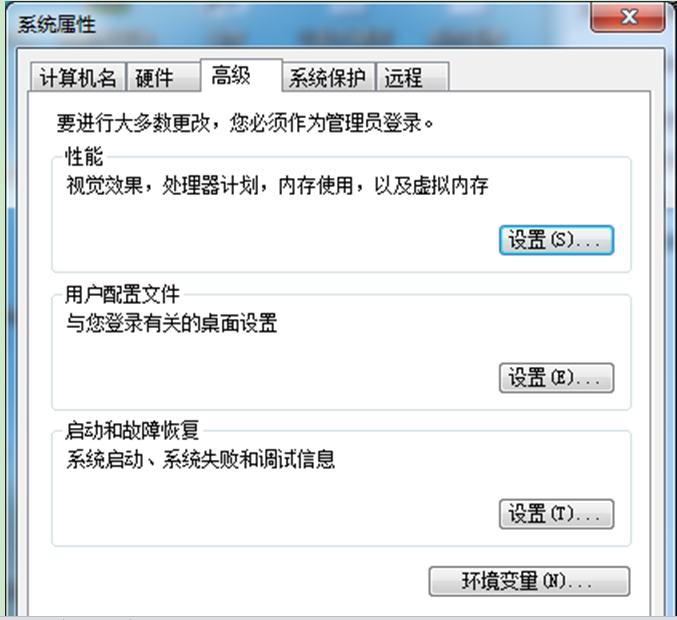Click blank tab strip area right of 远程
The width and height of the screenshot is (677, 620).
click(548, 77)
